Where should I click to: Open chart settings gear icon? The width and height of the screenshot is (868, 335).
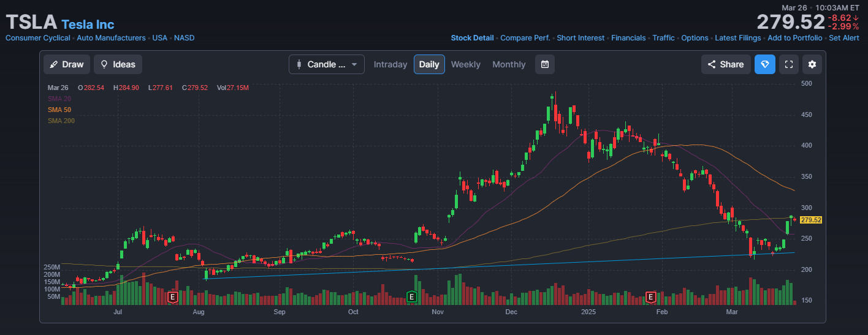coord(812,64)
